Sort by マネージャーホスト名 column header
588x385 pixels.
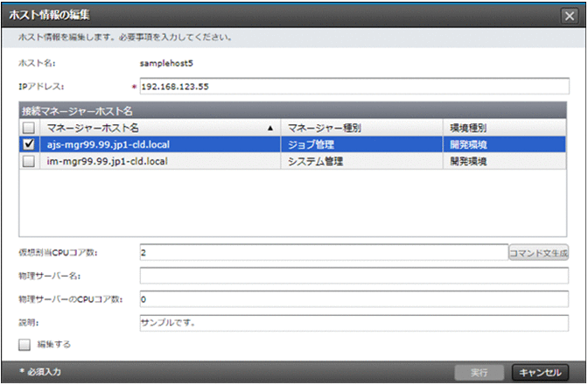(x=160, y=129)
